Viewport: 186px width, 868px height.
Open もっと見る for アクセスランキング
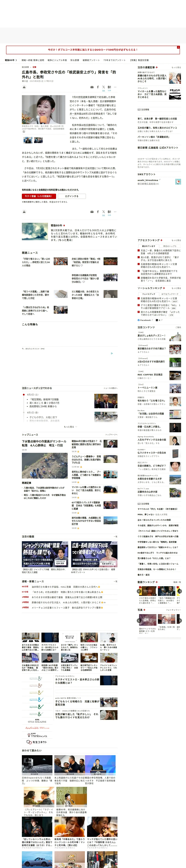click(x=176, y=240)
